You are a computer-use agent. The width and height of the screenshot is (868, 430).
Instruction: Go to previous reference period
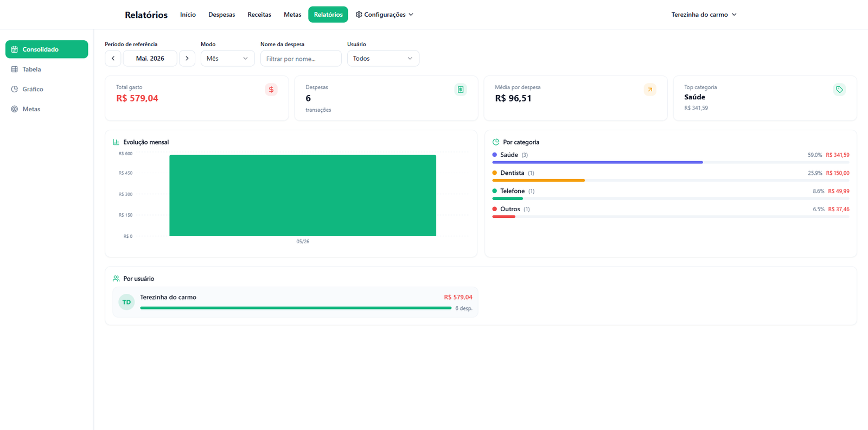pos(113,58)
